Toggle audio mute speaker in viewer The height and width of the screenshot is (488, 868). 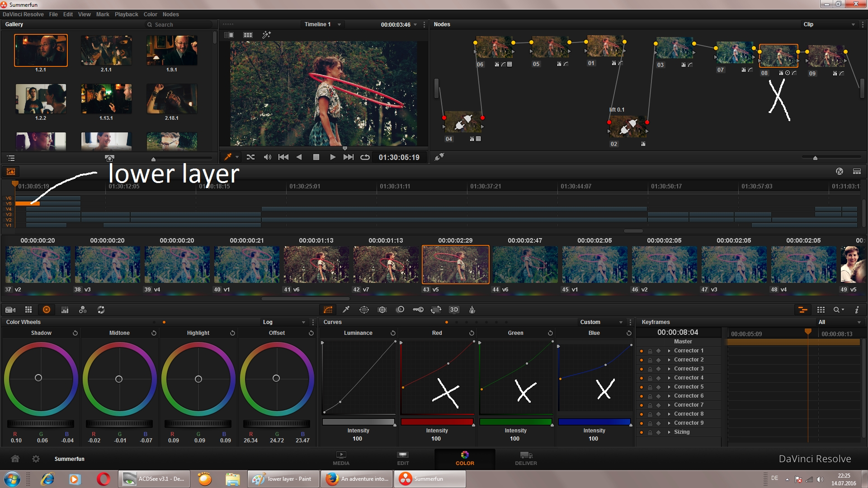[267, 157]
